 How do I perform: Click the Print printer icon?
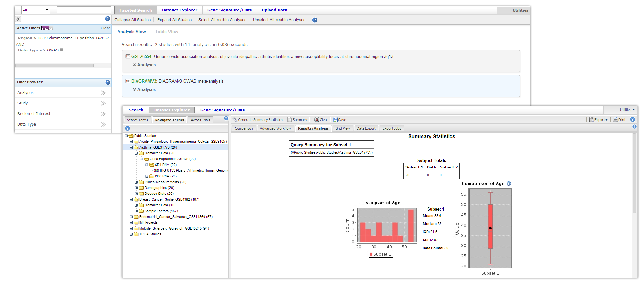[615, 120]
